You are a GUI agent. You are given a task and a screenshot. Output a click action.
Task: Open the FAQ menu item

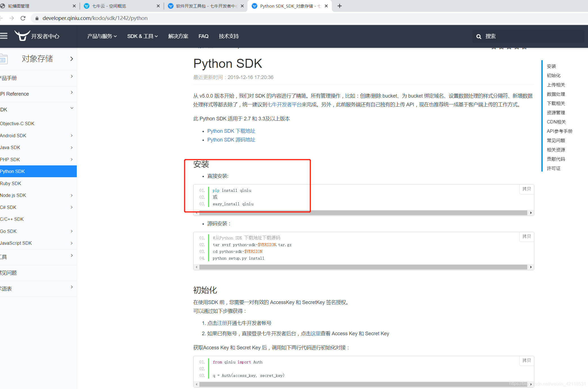click(x=203, y=36)
